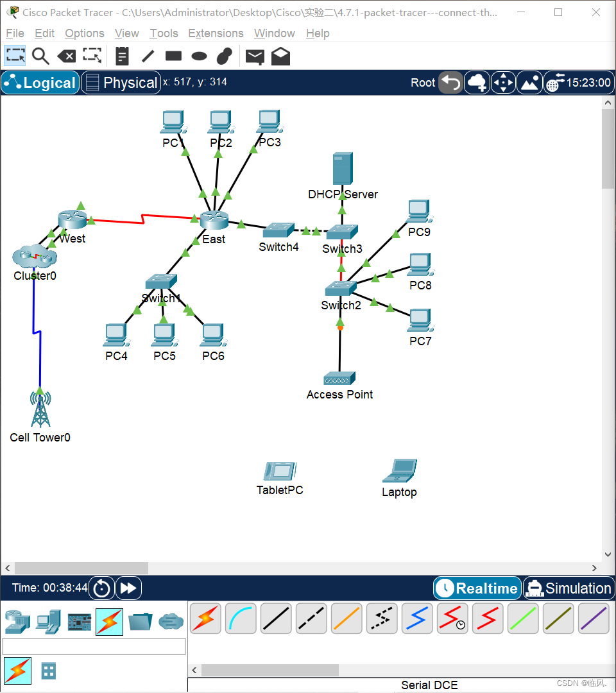
Task: Create new cluster with cloud icon
Action: [477, 82]
